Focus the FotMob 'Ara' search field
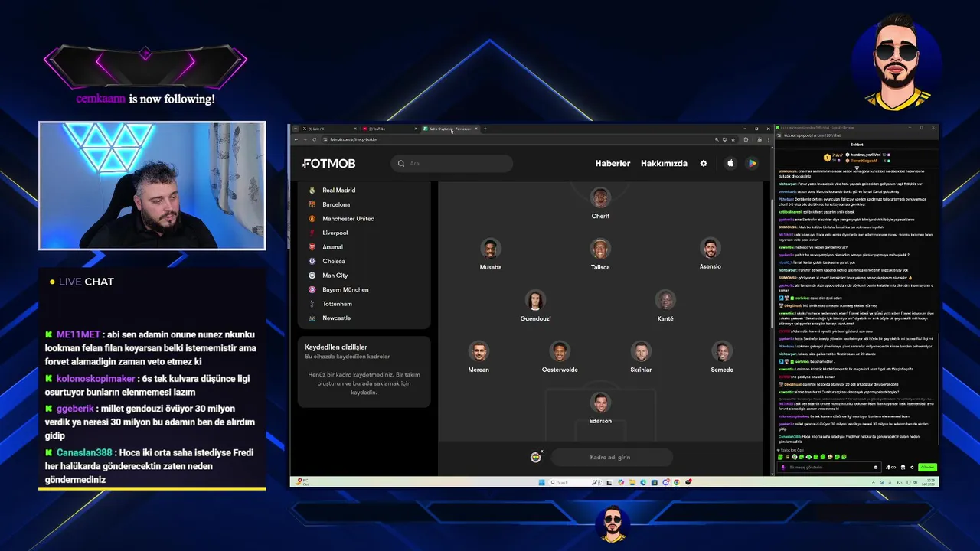 pyautogui.click(x=452, y=163)
